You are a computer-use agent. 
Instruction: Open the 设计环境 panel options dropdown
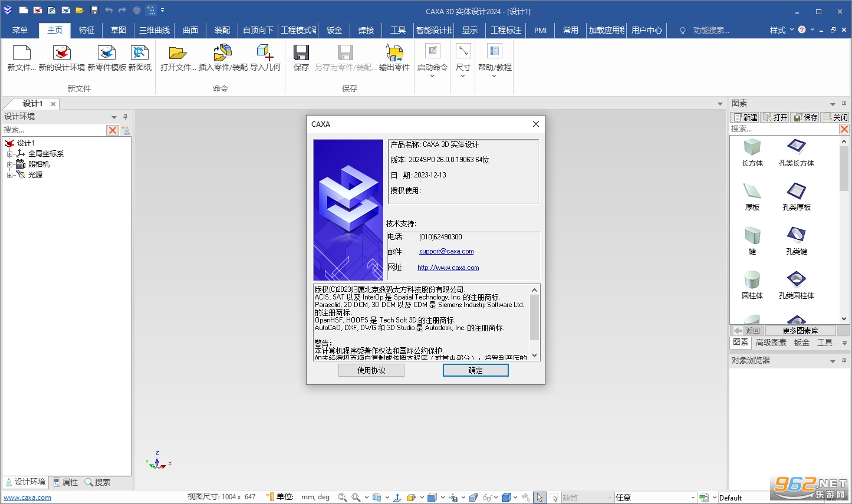114,117
